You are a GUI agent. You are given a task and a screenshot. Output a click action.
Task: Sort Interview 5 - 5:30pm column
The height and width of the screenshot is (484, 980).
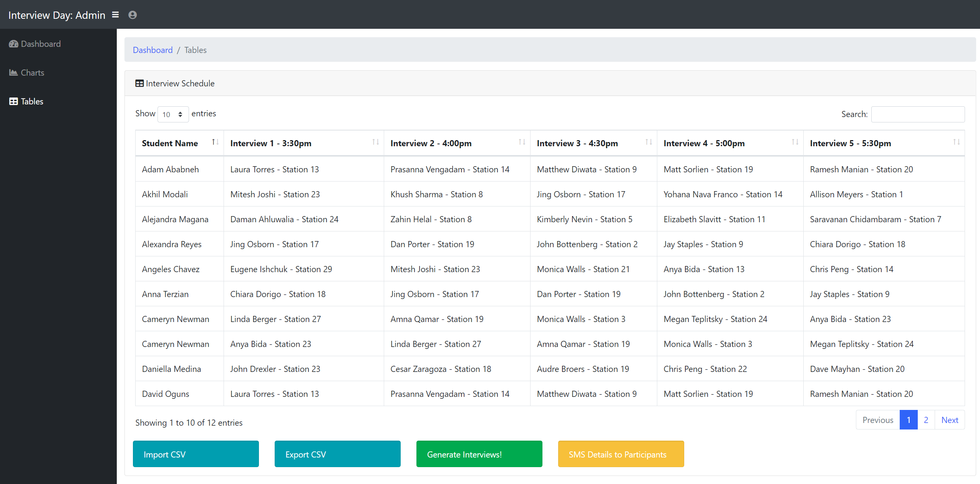click(956, 142)
